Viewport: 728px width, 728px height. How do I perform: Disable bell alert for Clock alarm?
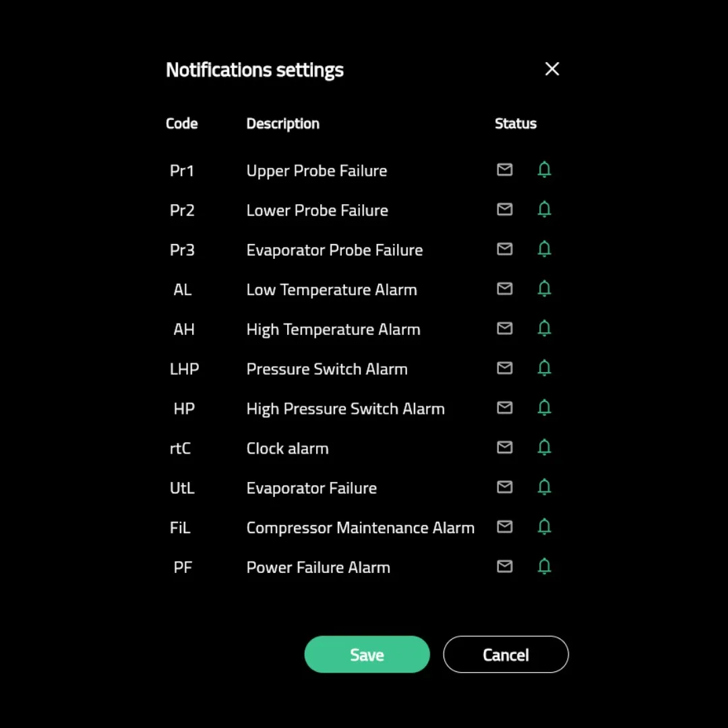tap(544, 448)
